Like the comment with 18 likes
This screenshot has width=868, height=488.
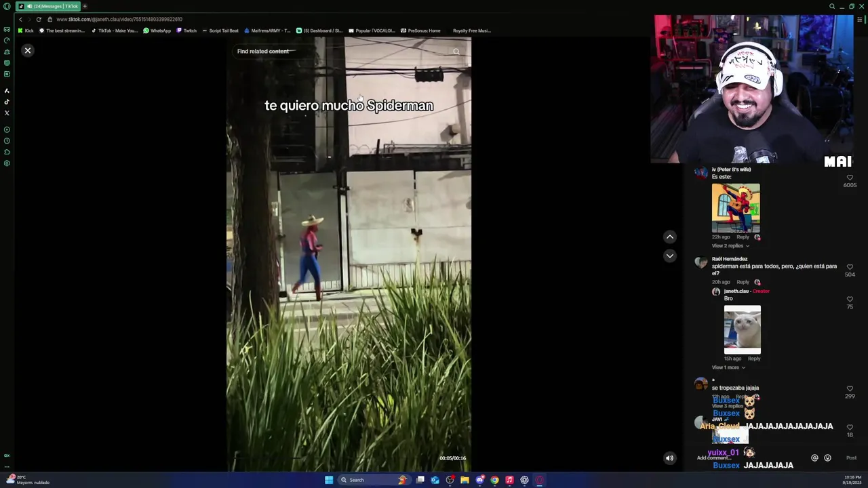(850, 428)
